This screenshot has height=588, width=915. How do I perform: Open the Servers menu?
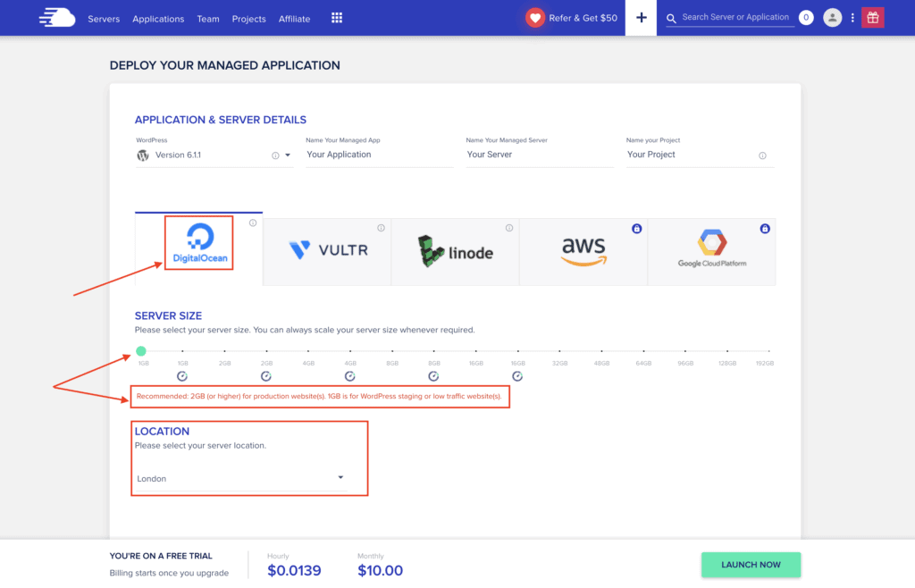[104, 19]
